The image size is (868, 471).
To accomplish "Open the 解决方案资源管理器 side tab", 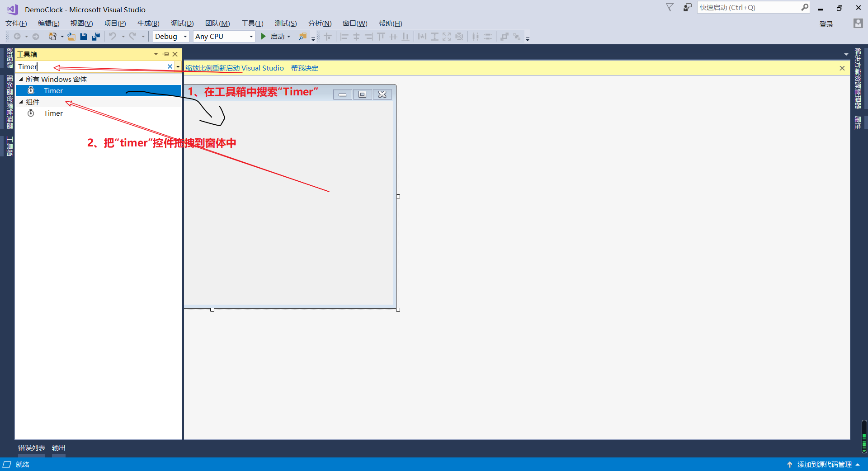I will (x=858, y=79).
